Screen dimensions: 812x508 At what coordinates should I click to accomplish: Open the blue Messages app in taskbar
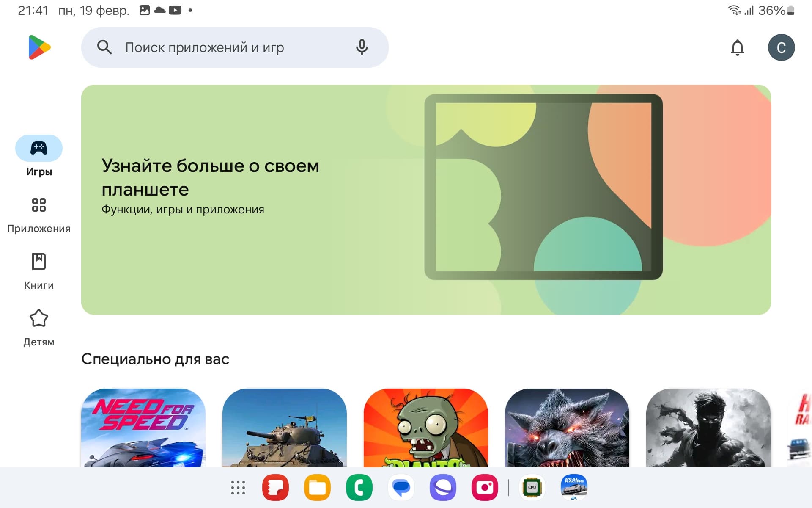(x=401, y=488)
